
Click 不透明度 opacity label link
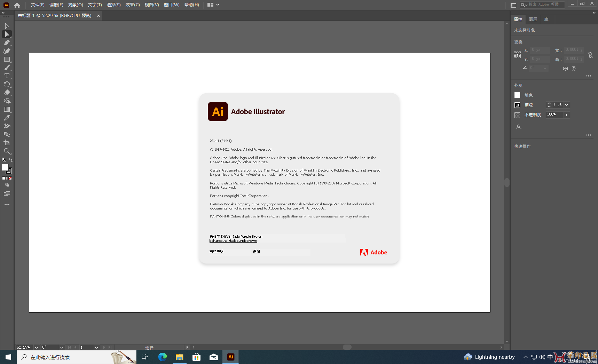(533, 115)
